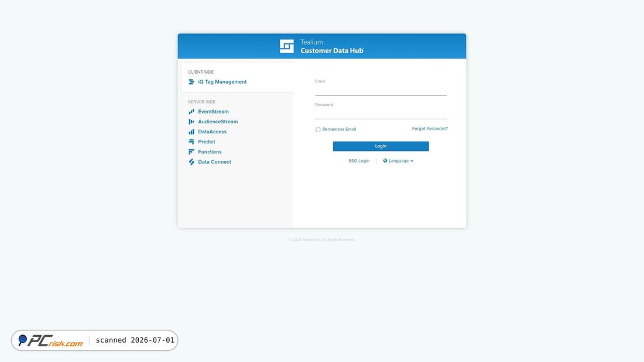Click the EventStream icon
Image resolution: width=644 pixels, height=362 pixels.
[191, 112]
